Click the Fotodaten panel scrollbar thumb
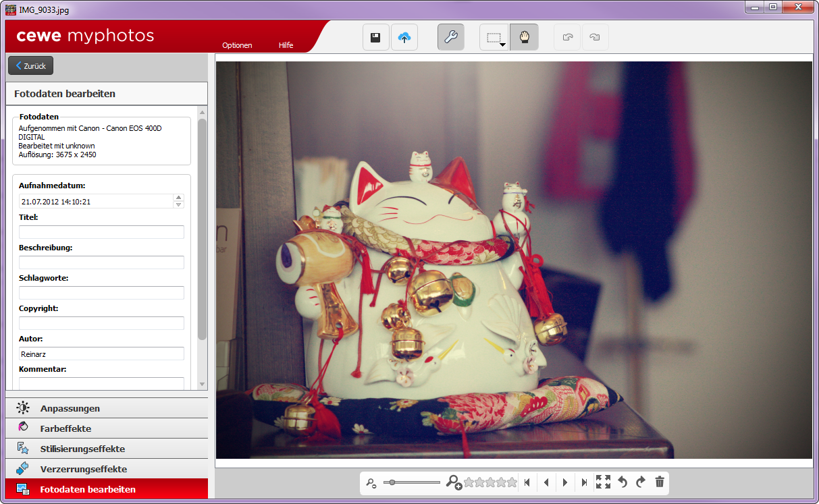This screenshot has height=504, width=819. [203, 229]
